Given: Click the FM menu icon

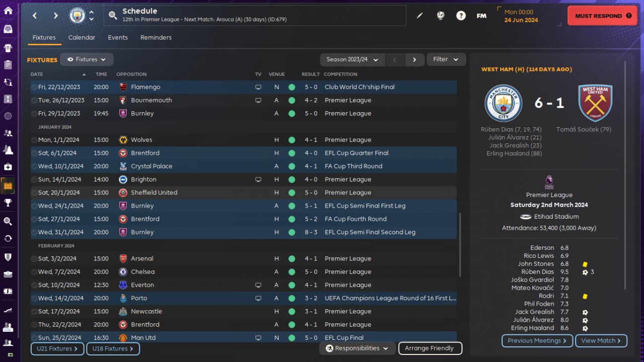Looking at the screenshot, I should pos(481,16).
